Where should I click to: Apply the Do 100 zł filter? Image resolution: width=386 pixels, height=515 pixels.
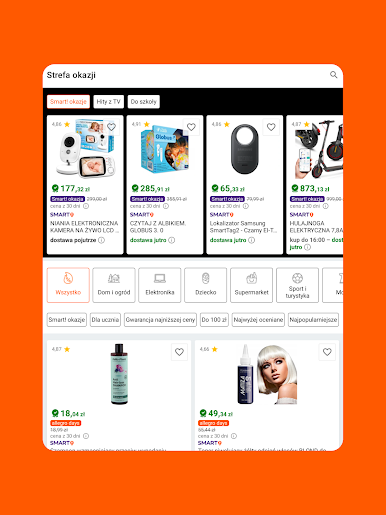214,320
